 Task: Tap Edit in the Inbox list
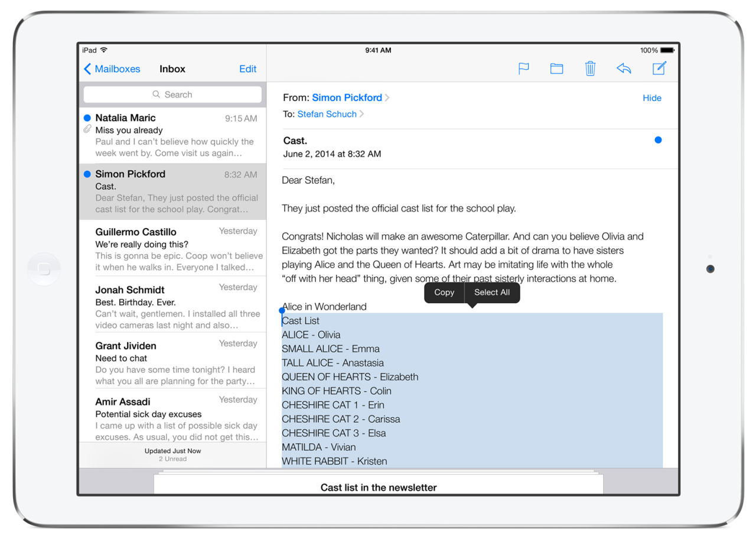click(247, 69)
